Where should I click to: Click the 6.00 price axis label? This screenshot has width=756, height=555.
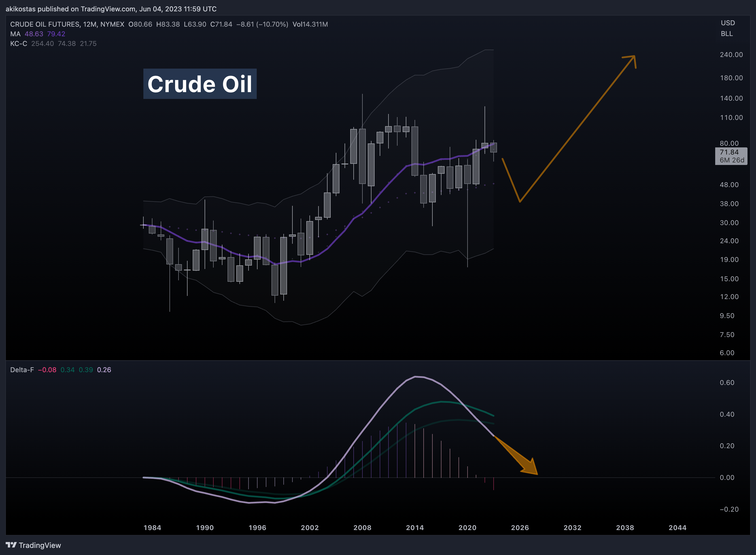coord(727,353)
